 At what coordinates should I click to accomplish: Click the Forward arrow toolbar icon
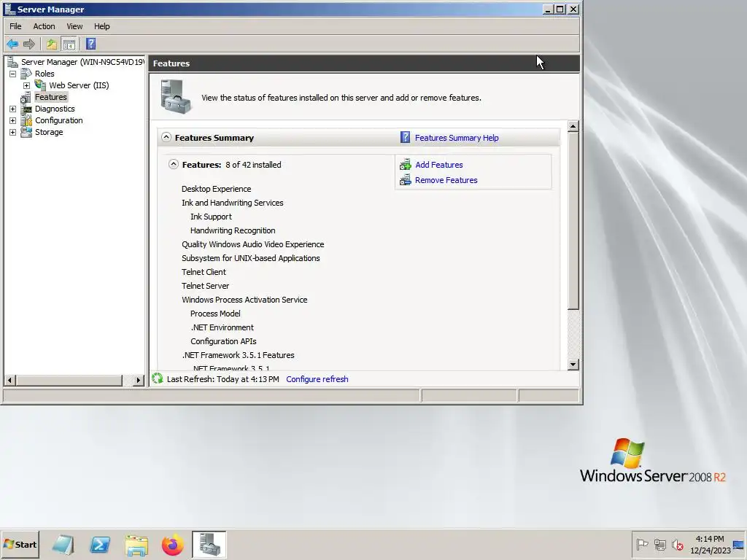[29, 44]
